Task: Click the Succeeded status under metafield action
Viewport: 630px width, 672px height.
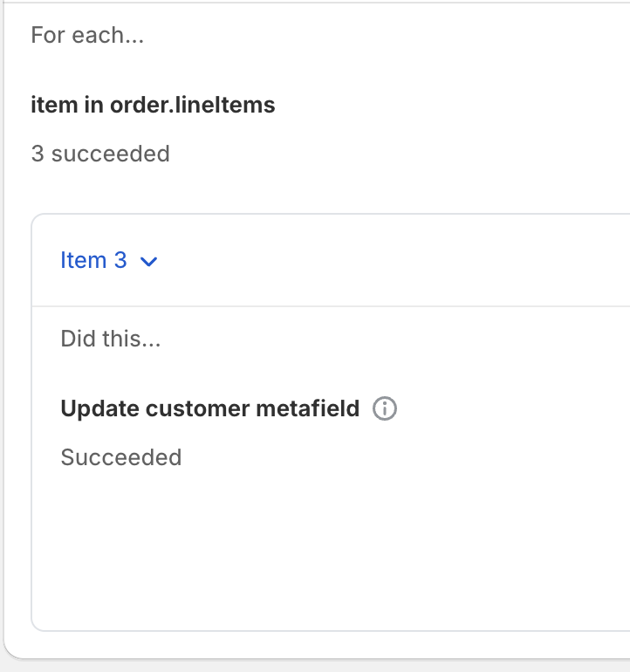Action: pos(120,457)
